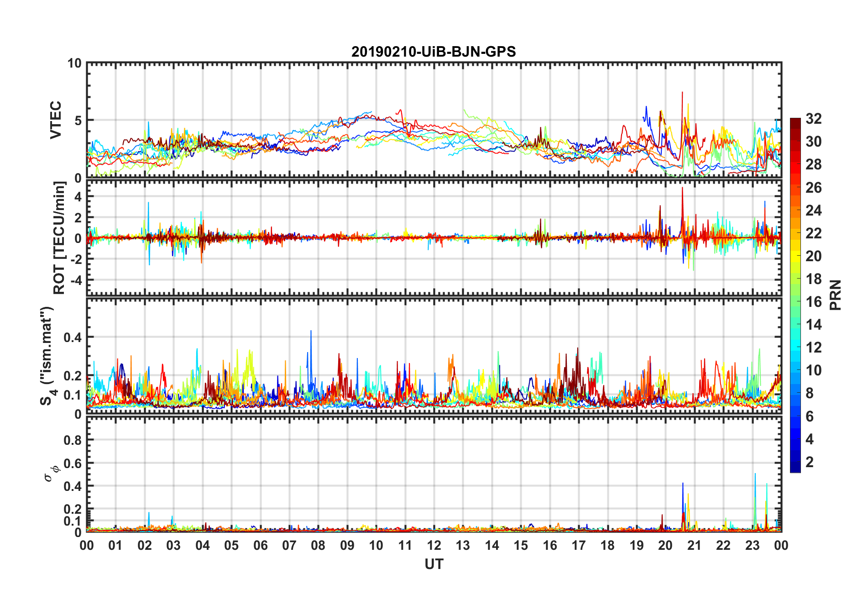Click the sigma phi axis label
Image resolution: width=868 pixels, height=590 pixels.
pyautogui.click(x=51, y=473)
